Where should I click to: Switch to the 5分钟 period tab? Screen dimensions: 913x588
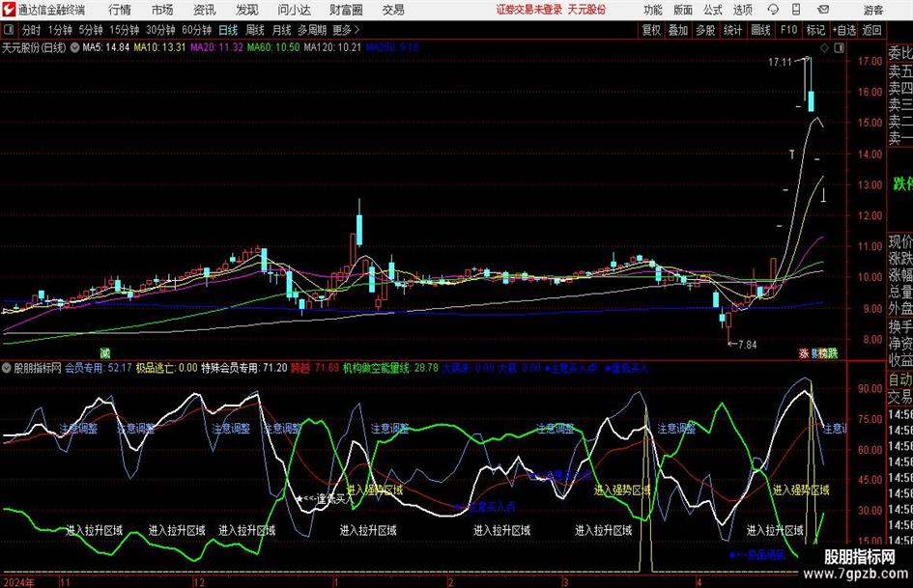click(x=91, y=30)
